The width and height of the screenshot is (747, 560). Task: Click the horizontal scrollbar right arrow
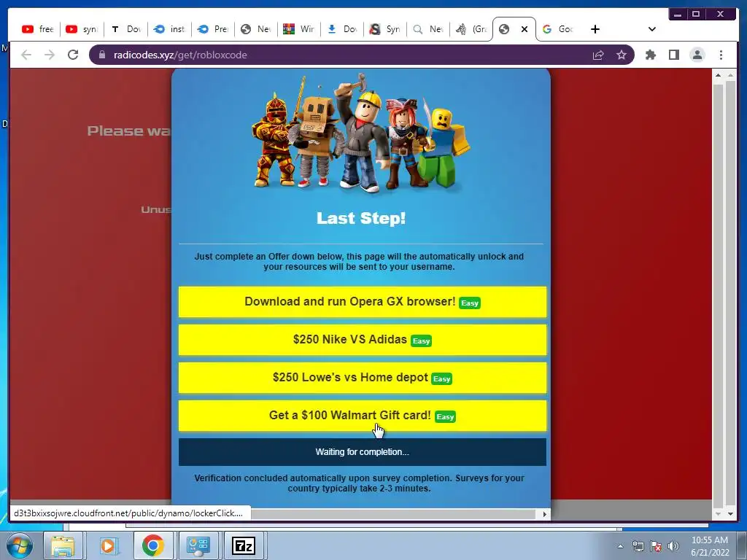(x=544, y=514)
